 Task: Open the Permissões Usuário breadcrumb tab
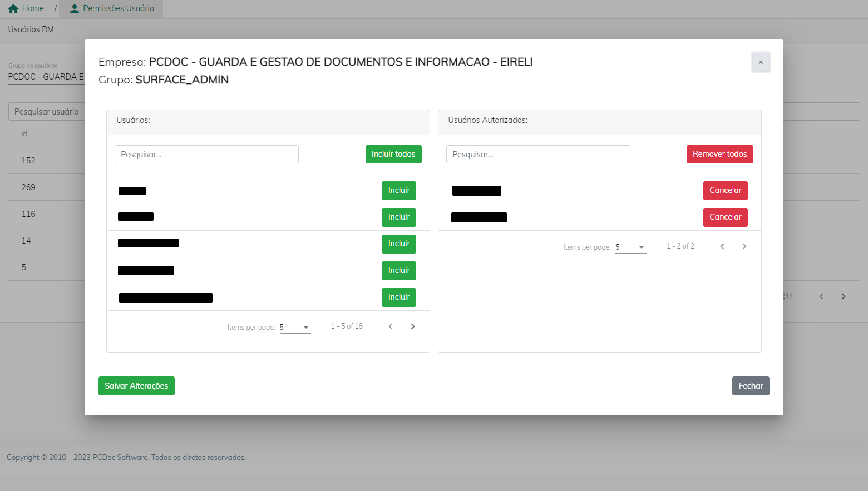(x=111, y=9)
